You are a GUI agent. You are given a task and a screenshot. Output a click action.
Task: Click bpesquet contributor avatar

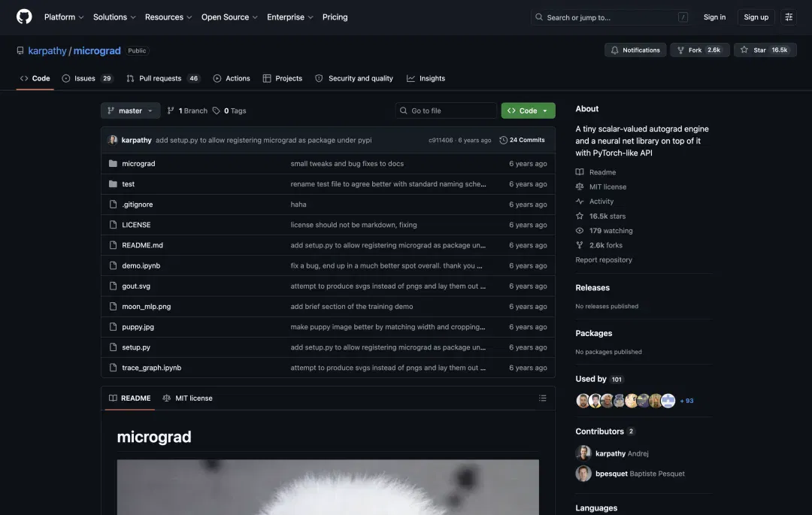click(583, 473)
